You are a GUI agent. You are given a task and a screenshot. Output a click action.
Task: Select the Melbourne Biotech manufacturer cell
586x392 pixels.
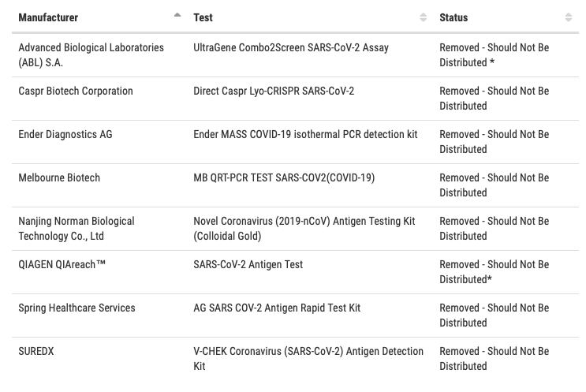pyautogui.click(x=59, y=177)
